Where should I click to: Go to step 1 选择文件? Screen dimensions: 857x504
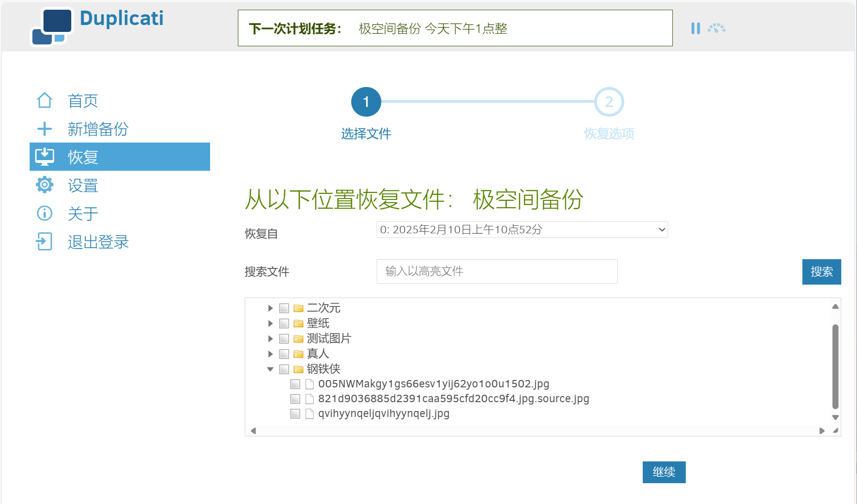click(x=366, y=101)
